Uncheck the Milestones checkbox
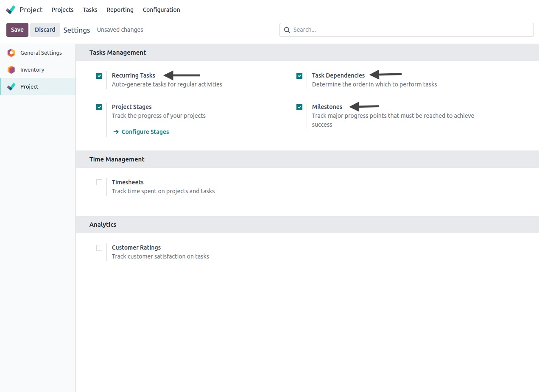This screenshot has width=539, height=392. tap(299, 107)
